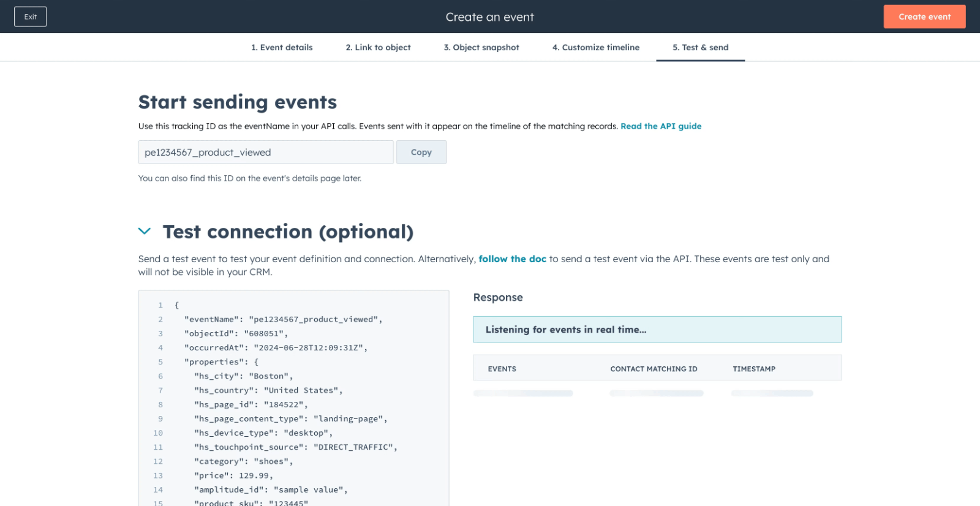980x506 pixels.
Task: Click the Create event button
Action: 924,17
